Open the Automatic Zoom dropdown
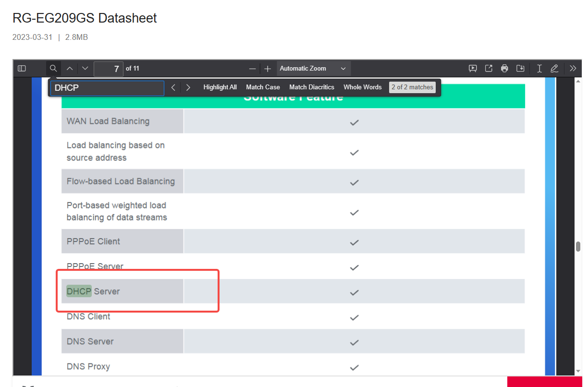Screen dimensions: 588x387 pyautogui.click(x=313, y=69)
